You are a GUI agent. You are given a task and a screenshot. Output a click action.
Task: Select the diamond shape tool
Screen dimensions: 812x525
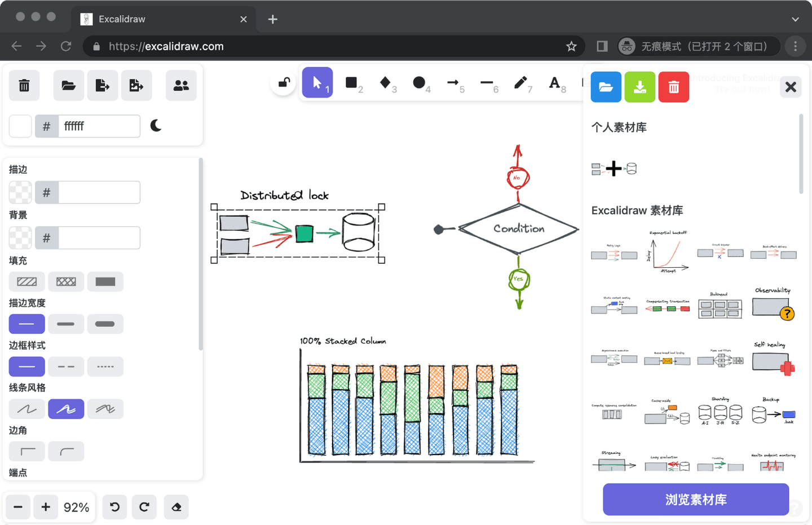click(x=385, y=83)
